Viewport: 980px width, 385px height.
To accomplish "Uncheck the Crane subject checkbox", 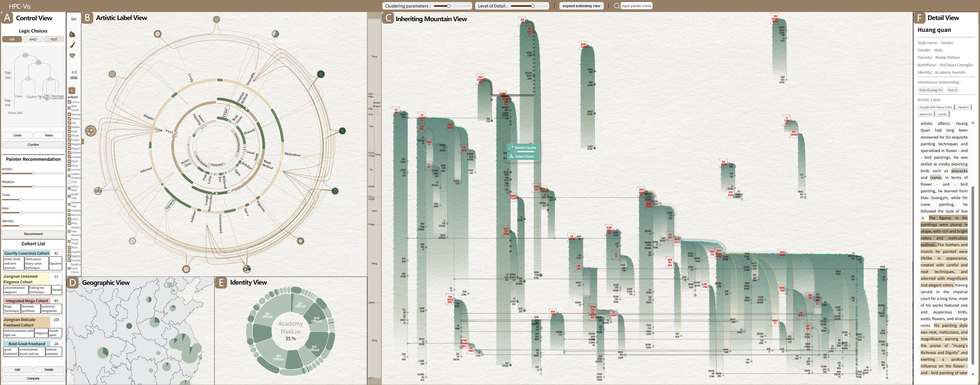I will click(70, 102).
